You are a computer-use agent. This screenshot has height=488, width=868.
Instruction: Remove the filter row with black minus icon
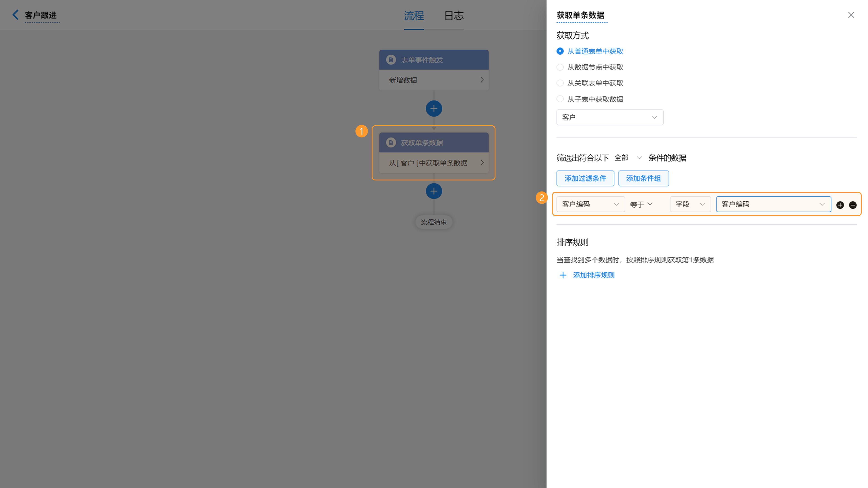852,205
